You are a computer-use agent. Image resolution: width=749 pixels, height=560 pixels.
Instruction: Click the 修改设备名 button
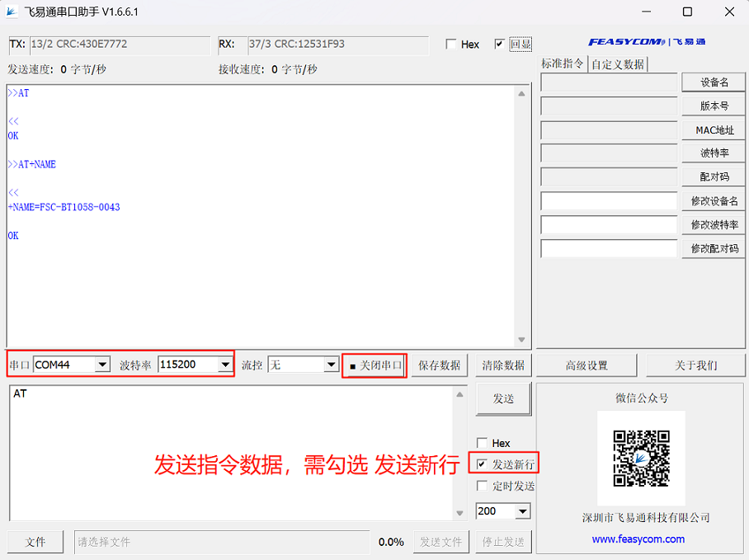coord(714,201)
